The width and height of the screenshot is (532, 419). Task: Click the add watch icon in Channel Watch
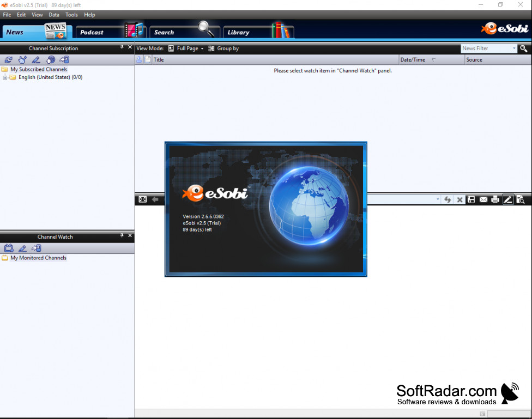pyautogui.click(x=9, y=248)
